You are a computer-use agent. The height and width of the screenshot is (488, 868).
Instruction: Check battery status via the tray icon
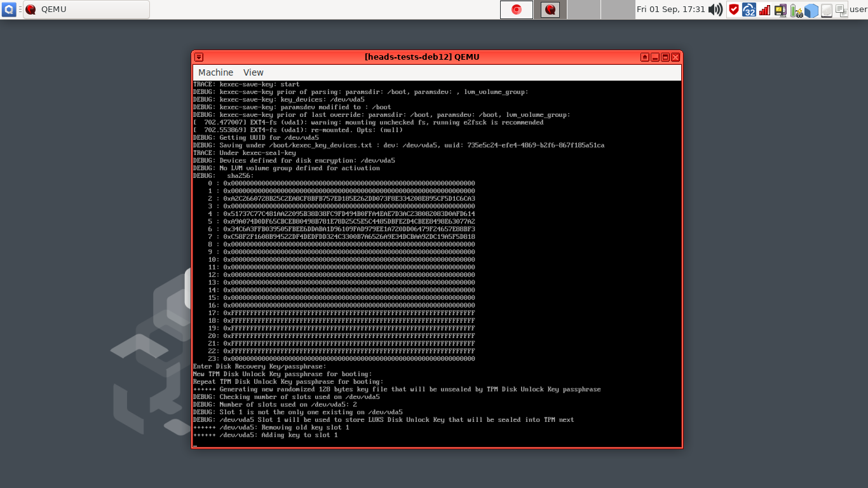[796, 9]
